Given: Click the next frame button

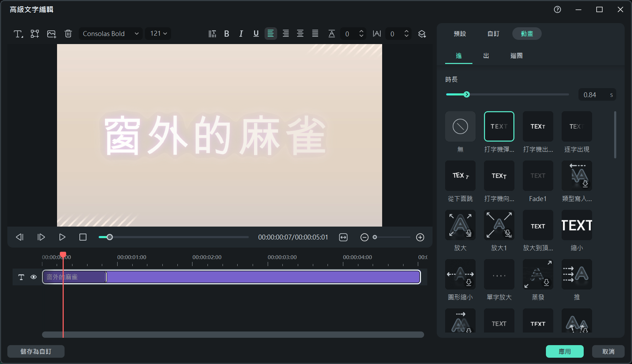Looking at the screenshot, I should coord(41,237).
